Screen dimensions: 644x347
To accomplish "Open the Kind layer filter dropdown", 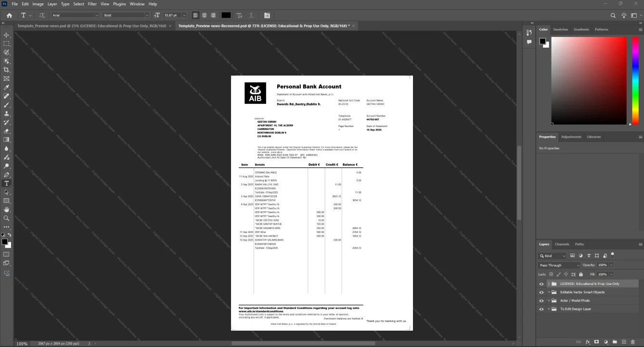I will tap(553, 256).
